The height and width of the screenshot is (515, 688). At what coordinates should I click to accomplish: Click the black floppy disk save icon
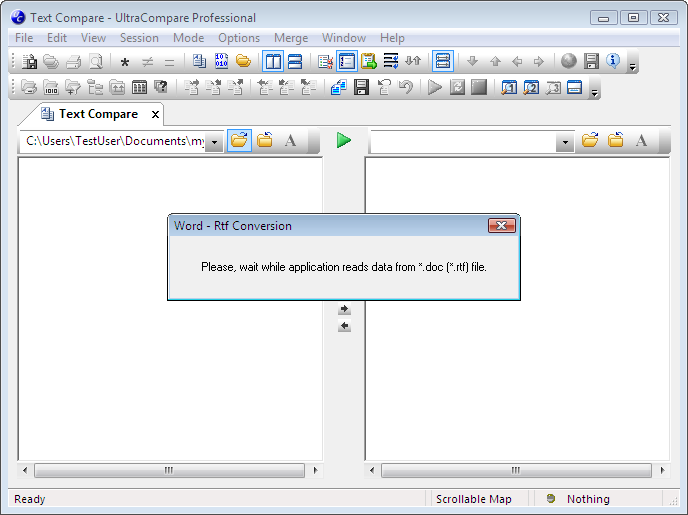(x=361, y=87)
